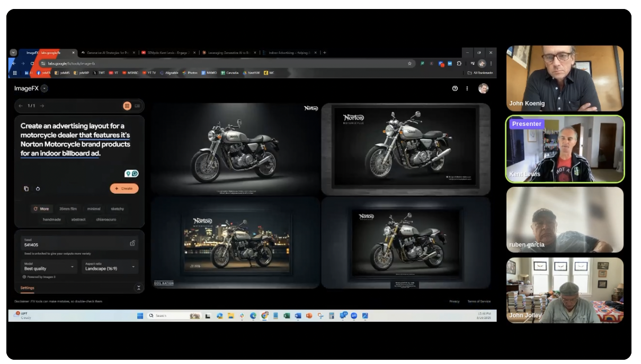Open a new browser tab
This screenshot has height=364, width=641.
click(x=325, y=53)
